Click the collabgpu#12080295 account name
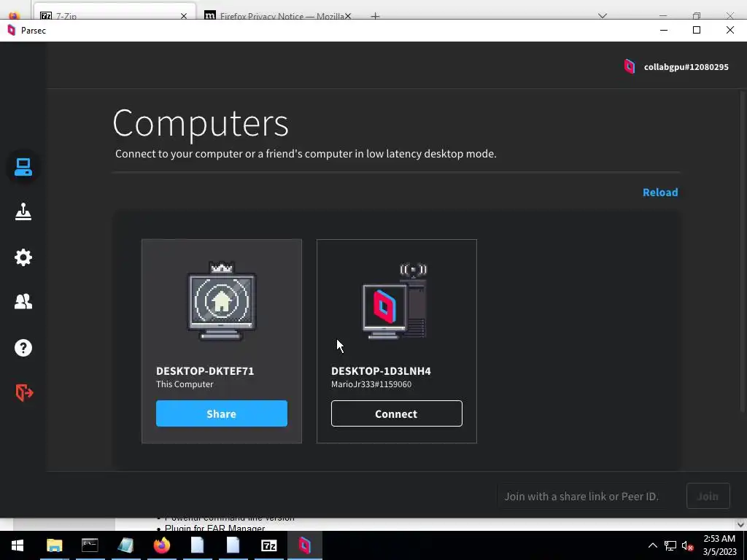Image resolution: width=747 pixels, height=560 pixels. tap(686, 67)
